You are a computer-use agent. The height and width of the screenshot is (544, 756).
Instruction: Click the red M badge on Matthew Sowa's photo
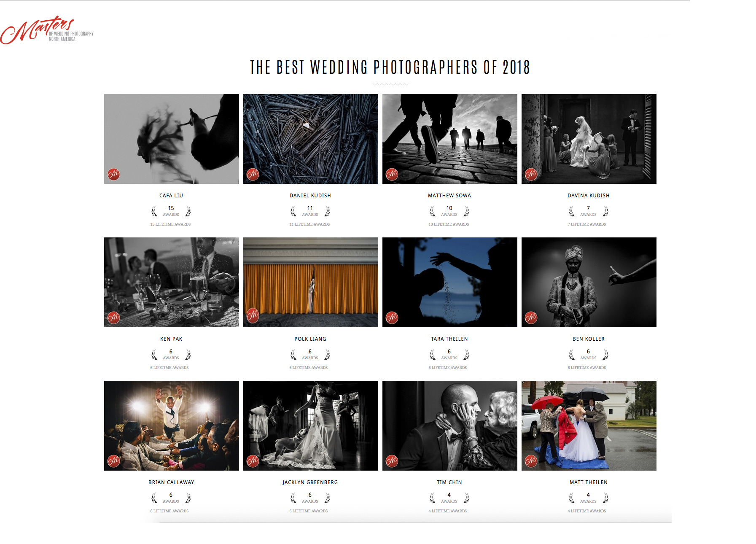coord(392,174)
